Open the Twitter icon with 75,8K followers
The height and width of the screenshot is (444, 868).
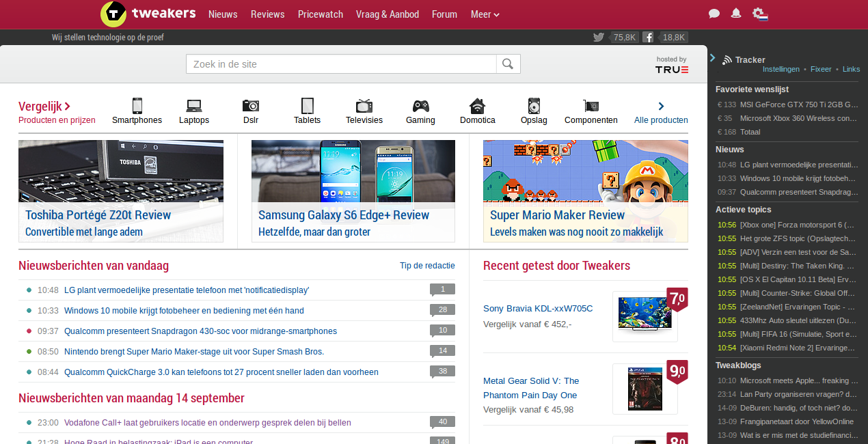[x=599, y=38]
